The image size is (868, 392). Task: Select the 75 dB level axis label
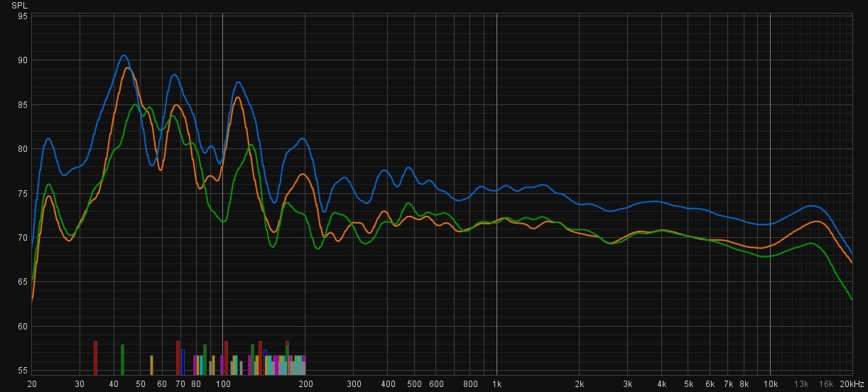pos(23,194)
